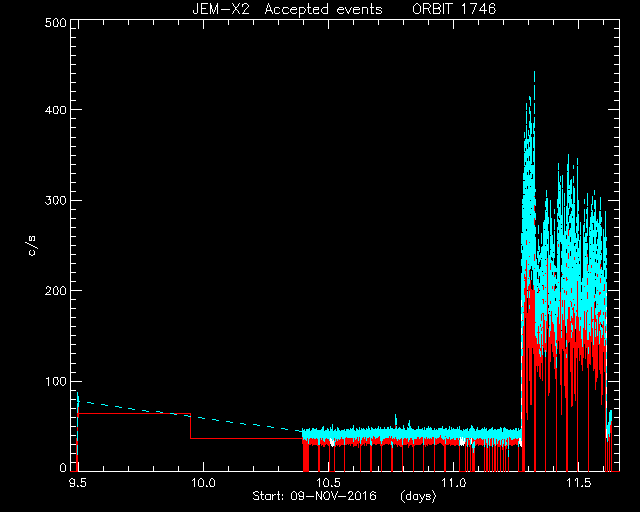Click the 0 tick label on the y-axis
This screenshot has height=512, width=640.
[x=63, y=467]
